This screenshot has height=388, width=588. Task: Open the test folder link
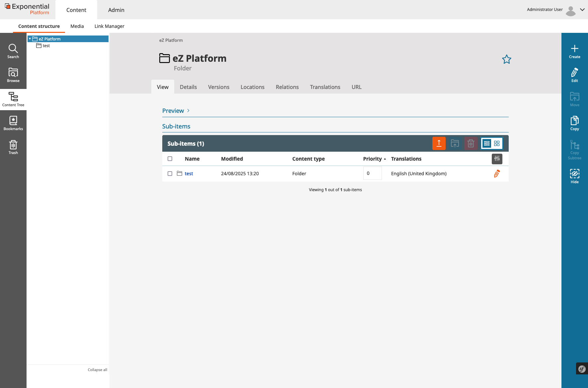189,173
